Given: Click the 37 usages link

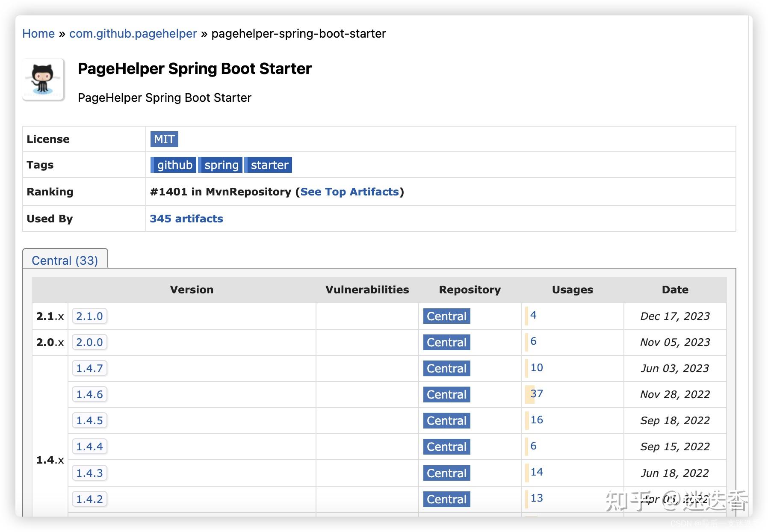Looking at the screenshot, I should (536, 393).
